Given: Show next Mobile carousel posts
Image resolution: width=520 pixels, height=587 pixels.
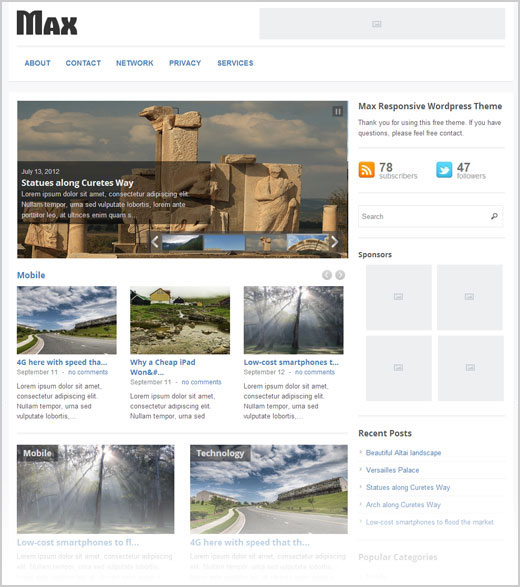Looking at the screenshot, I should coord(340,275).
